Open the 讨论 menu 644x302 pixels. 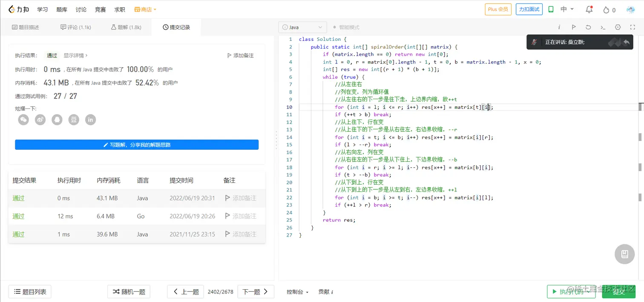[81, 9]
